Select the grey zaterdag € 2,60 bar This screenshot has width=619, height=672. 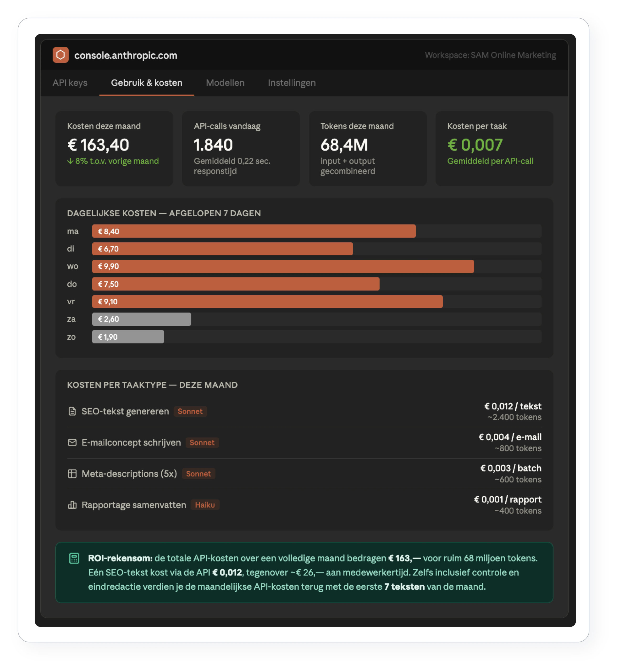tap(142, 319)
